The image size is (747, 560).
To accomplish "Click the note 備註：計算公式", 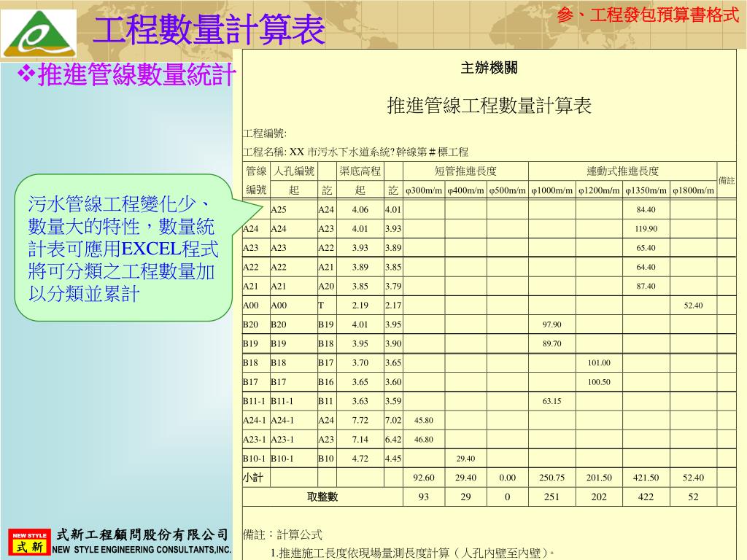I will pos(282,534).
